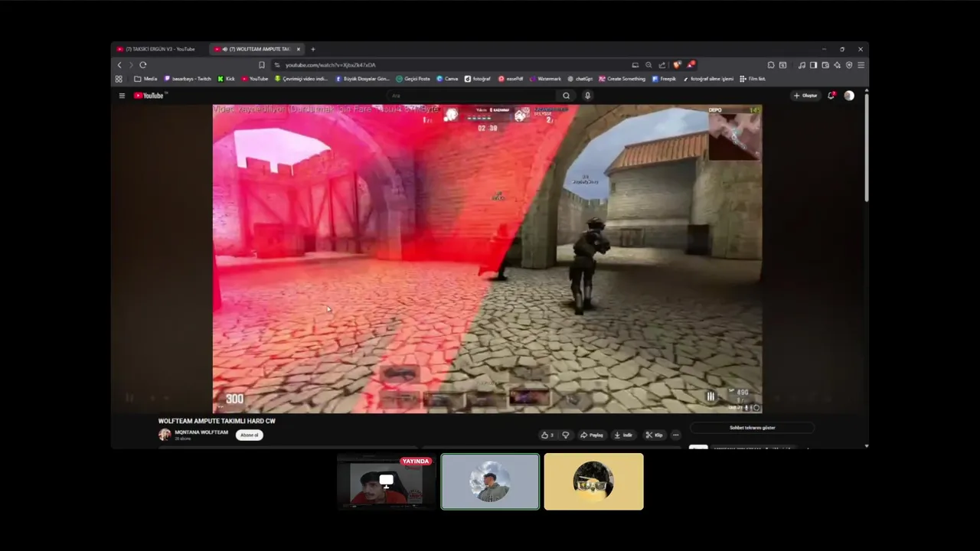Open the Çevrimiçi video indi... bookmark
The height and width of the screenshot is (551, 980).
point(302,79)
